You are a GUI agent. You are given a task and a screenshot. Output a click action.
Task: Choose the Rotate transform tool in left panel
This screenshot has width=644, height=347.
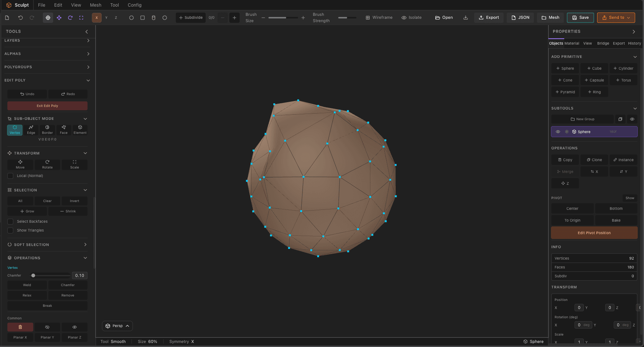tap(47, 164)
